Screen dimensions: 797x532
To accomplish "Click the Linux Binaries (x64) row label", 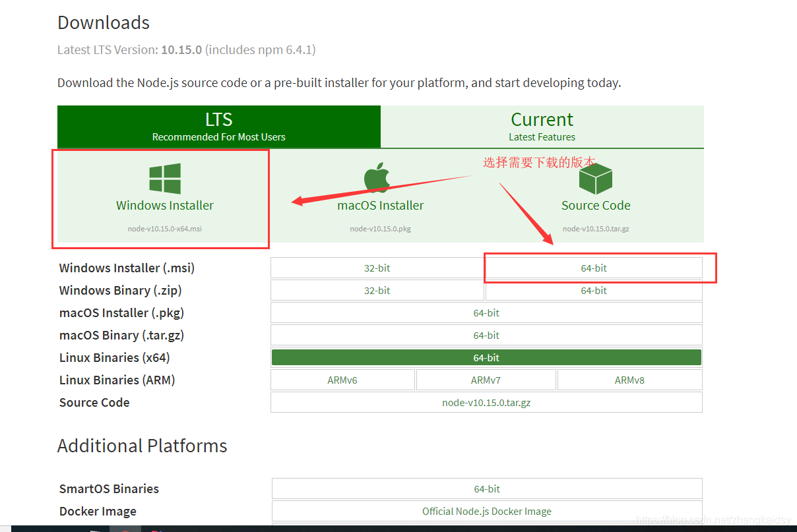I will (x=115, y=358).
